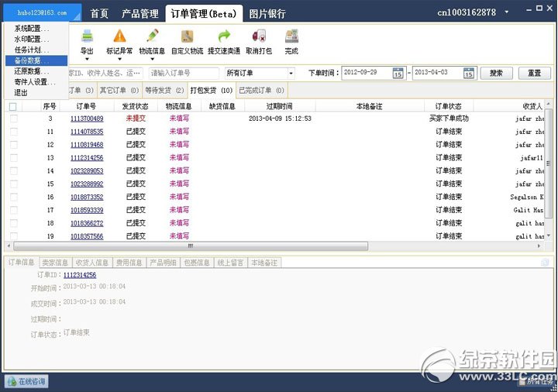Click Cancel Packing (取消打包) icon
The height and width of the screenshot is (392, 558).
(259, 36)
